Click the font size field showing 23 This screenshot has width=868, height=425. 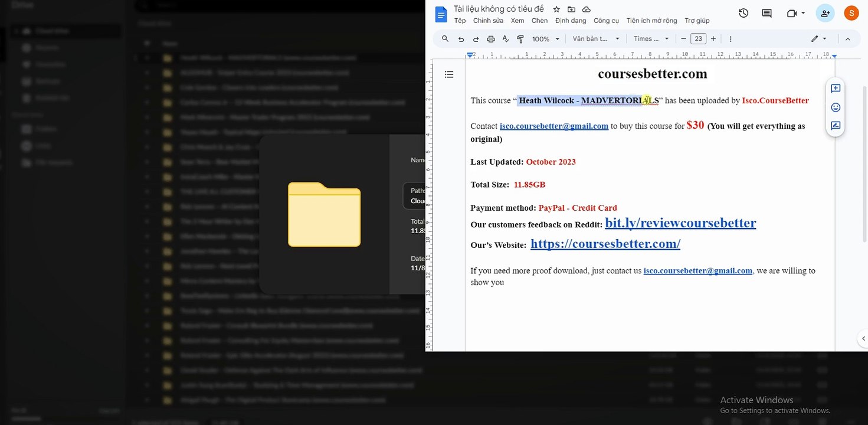(x=698, y=39)
